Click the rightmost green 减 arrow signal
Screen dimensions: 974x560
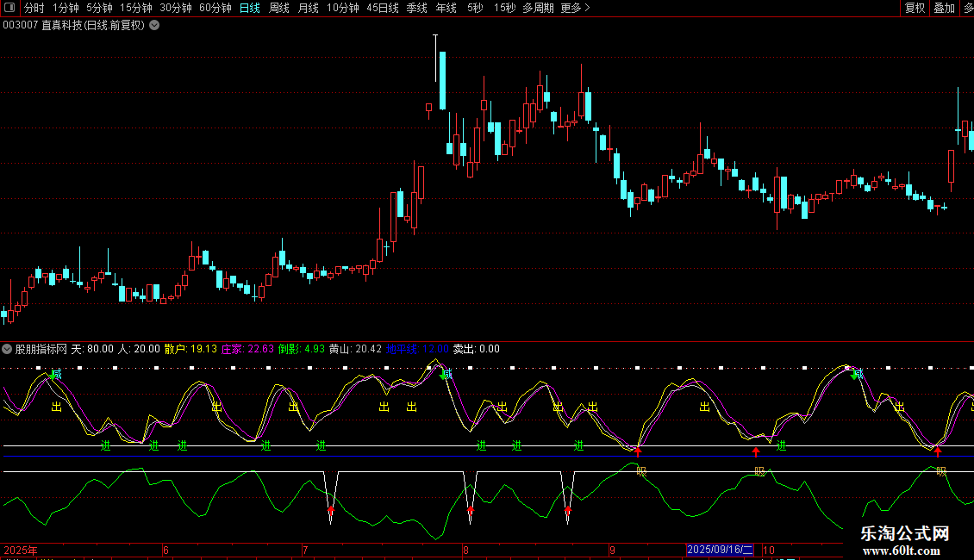coord(854,374)
